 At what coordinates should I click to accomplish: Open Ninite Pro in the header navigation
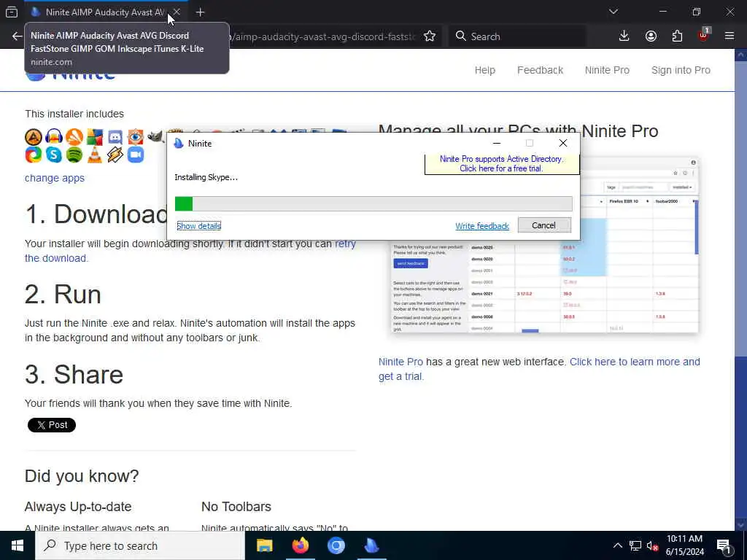(x=607, y=70)
